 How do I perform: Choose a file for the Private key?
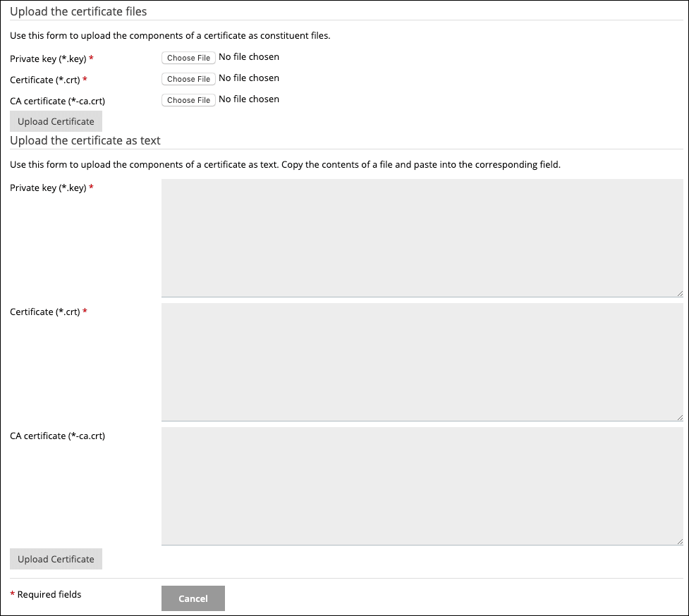coord(188,58)
